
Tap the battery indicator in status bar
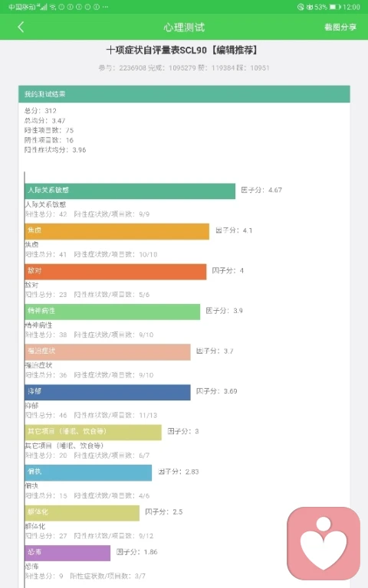click(x=335, y=7)
